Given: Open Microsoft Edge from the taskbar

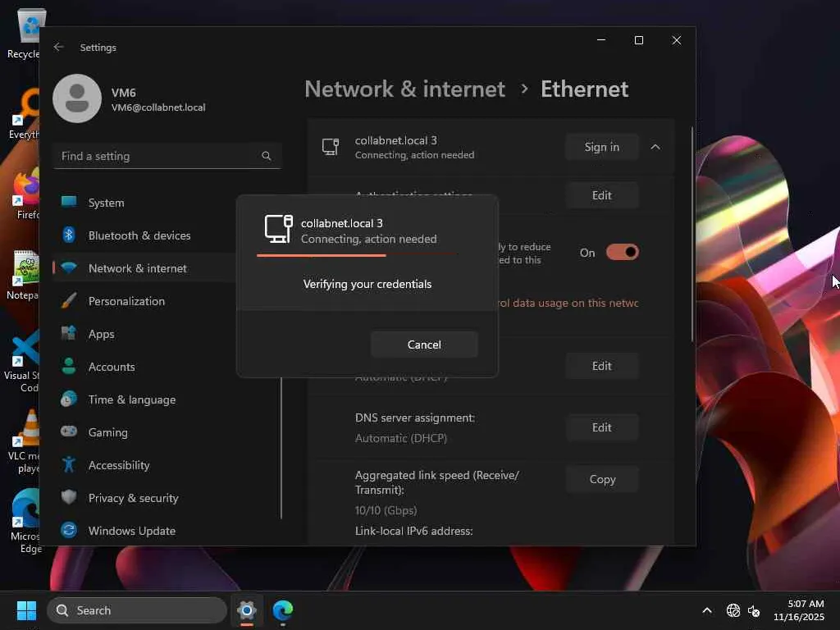Looking at the screenshot, I should pyautogui.click(x=283, y=610).
